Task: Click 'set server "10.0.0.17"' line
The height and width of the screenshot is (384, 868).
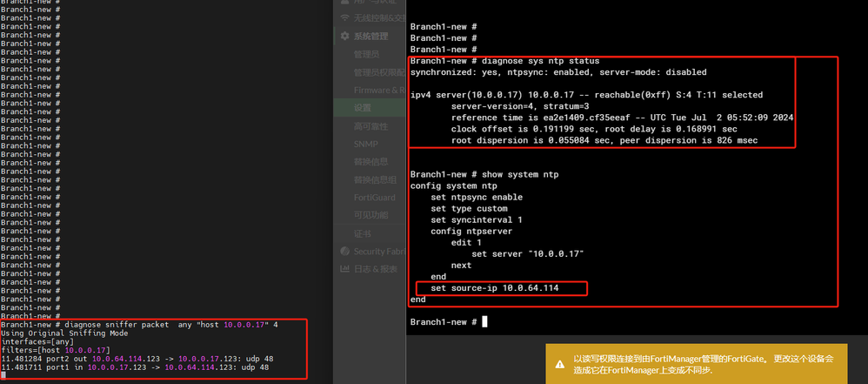Action: point(528,253)
